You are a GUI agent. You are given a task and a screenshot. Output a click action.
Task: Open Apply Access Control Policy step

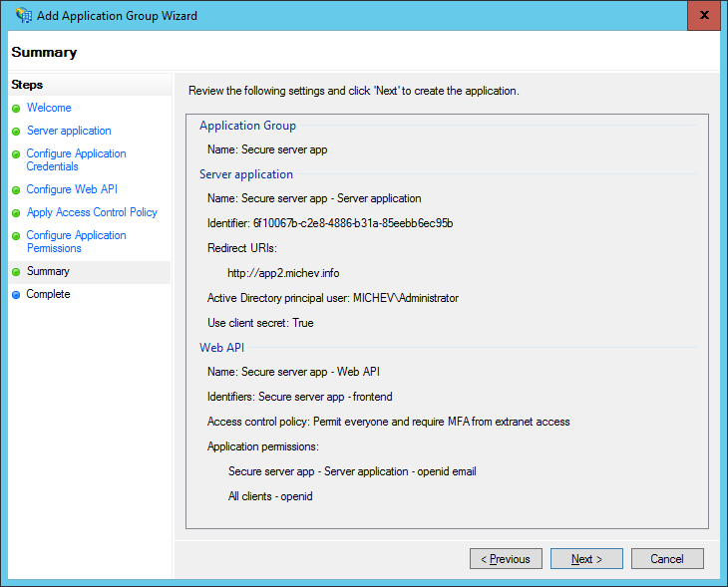tap(92, 212)
